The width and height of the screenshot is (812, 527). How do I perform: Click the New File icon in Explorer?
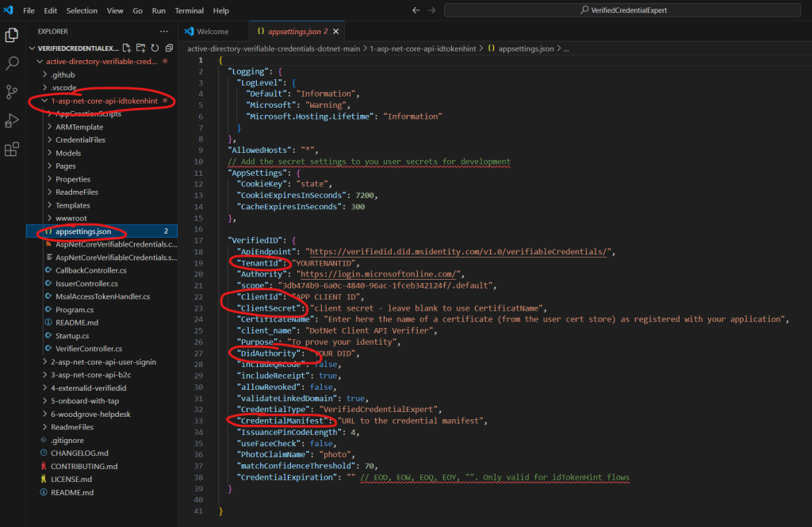pyautogui.click(x=127, y=48)
